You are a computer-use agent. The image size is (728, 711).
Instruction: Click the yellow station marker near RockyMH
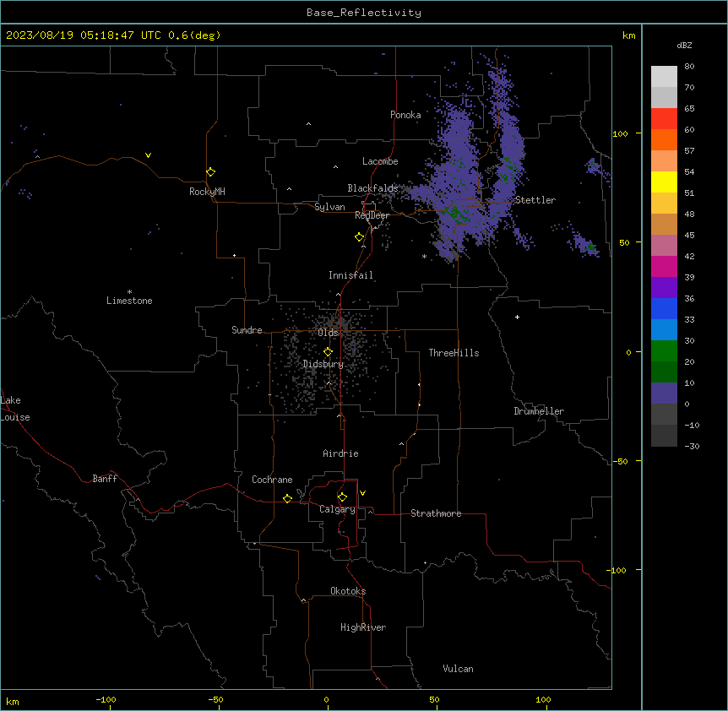(210, 172)
